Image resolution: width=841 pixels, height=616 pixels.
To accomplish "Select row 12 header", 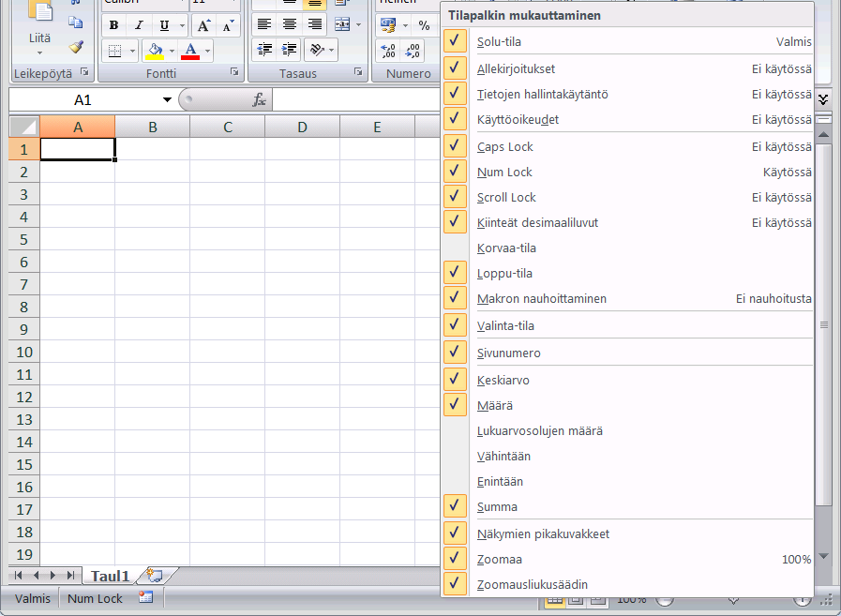I will point(24,397).
